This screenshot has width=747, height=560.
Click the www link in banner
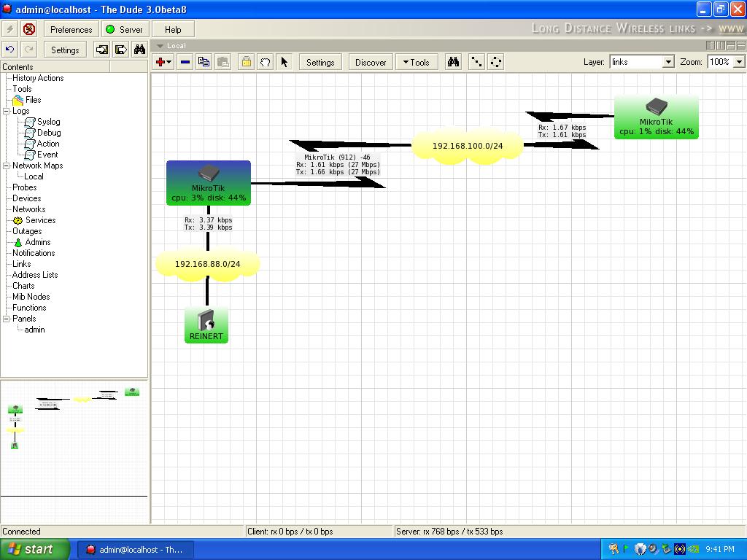pyautogui.click(x=731, y=28)
